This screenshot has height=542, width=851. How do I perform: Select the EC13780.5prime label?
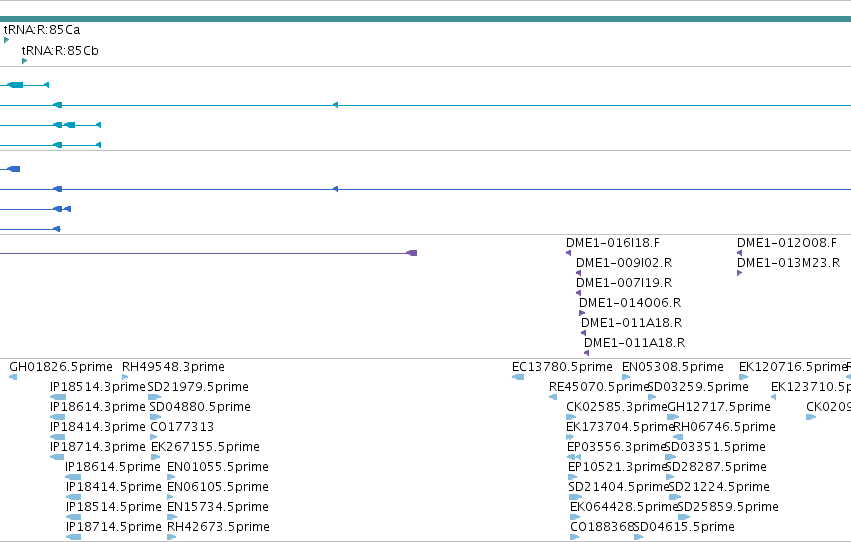pos(562,367)
